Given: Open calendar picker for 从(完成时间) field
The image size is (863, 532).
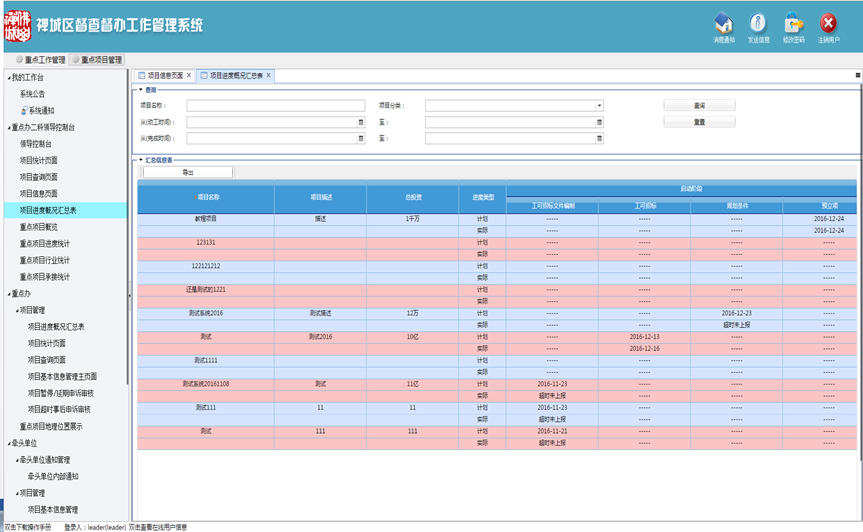Looking at the screenshot, I should click(361, 139).
